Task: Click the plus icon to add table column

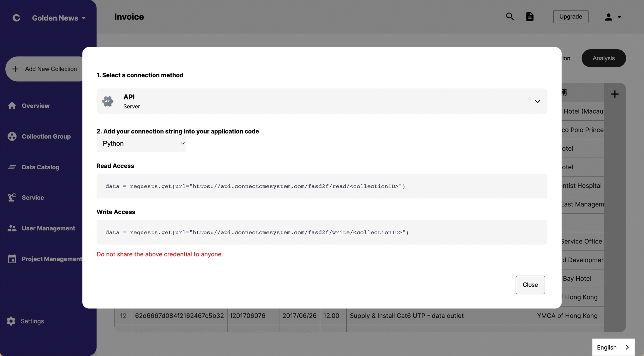Action: pyautogui.click(x=615, y=94)
